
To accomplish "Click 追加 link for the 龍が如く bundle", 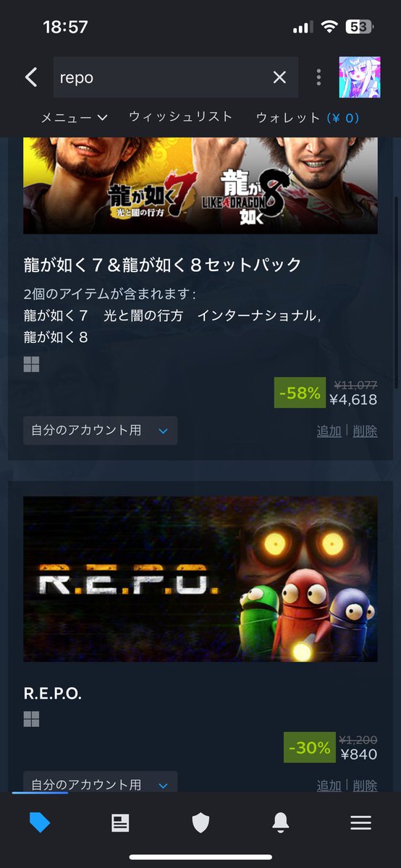I will point(329,430).
